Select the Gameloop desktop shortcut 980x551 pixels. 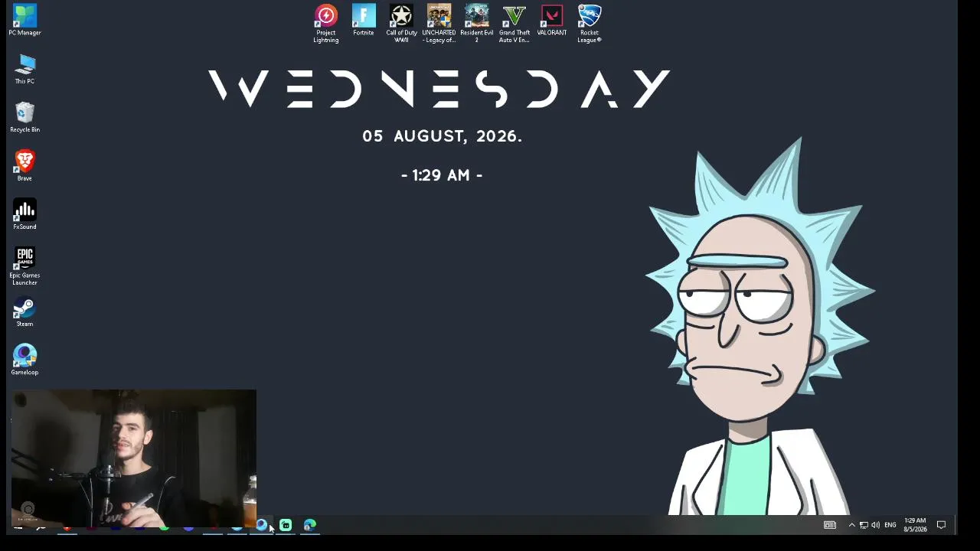[x=24, y=360]
